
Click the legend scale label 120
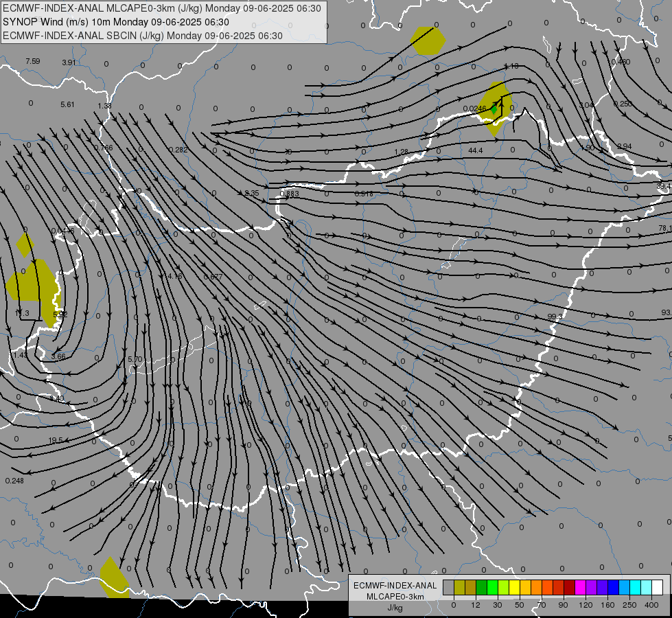tap(586, 605)
